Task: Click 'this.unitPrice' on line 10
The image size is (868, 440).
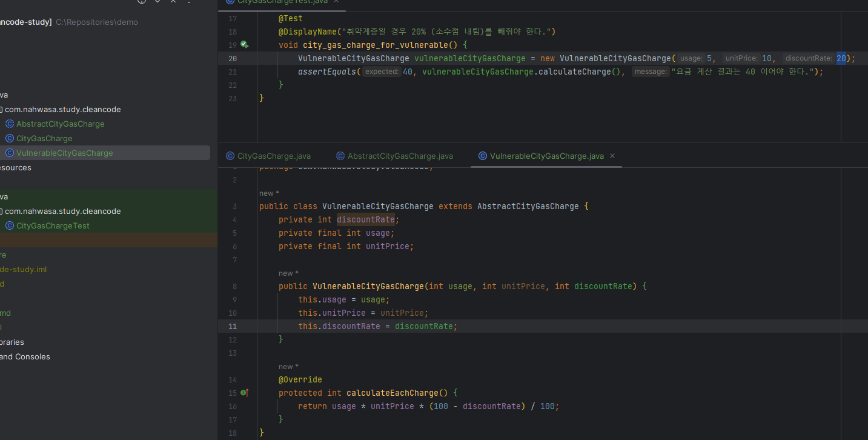Action: tap(332, 313)
